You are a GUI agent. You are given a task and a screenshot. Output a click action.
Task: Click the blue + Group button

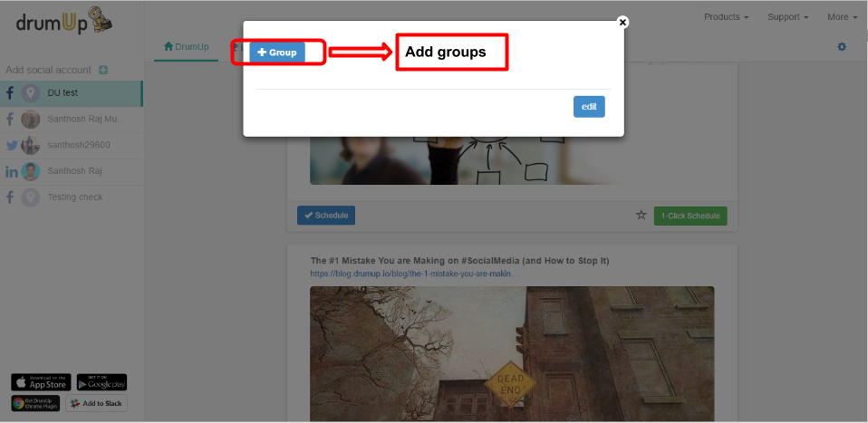[x=276, y=52]
